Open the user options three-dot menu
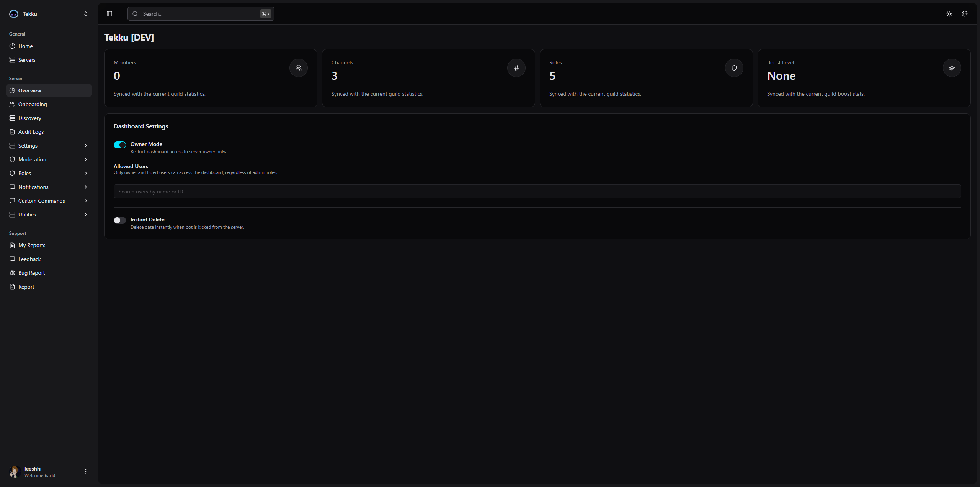The height and width of the screenshot is (487, 980). pyautogui.click(x=85, y=472)
